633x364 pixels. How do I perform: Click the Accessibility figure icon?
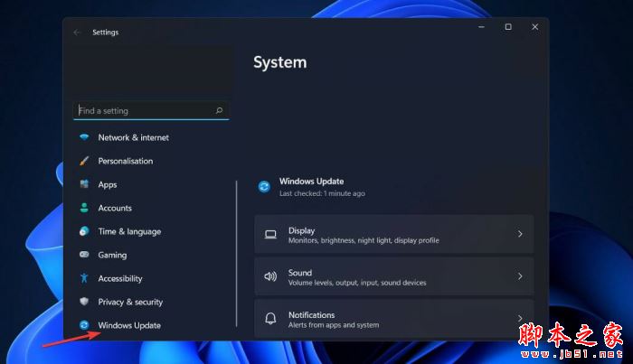[84, 277]
